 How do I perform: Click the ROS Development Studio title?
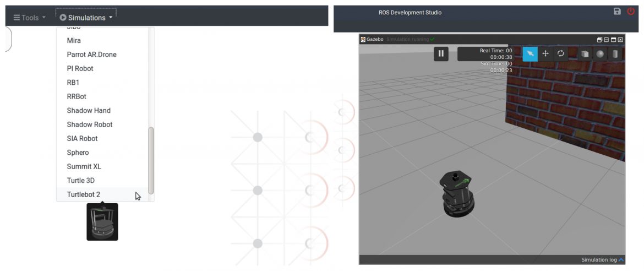coord(410,12)
